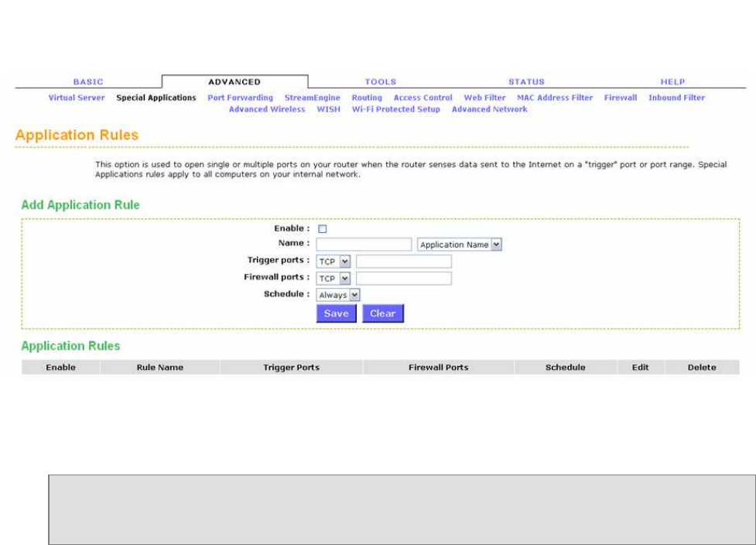Click the Enable column header in the table
The image size is (756, 545).
(61, 367)
